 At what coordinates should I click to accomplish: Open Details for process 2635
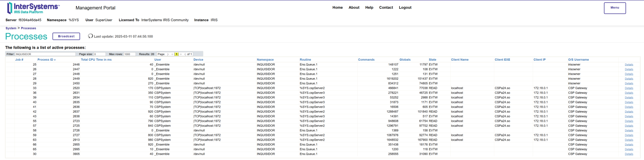tap(629, 102)
